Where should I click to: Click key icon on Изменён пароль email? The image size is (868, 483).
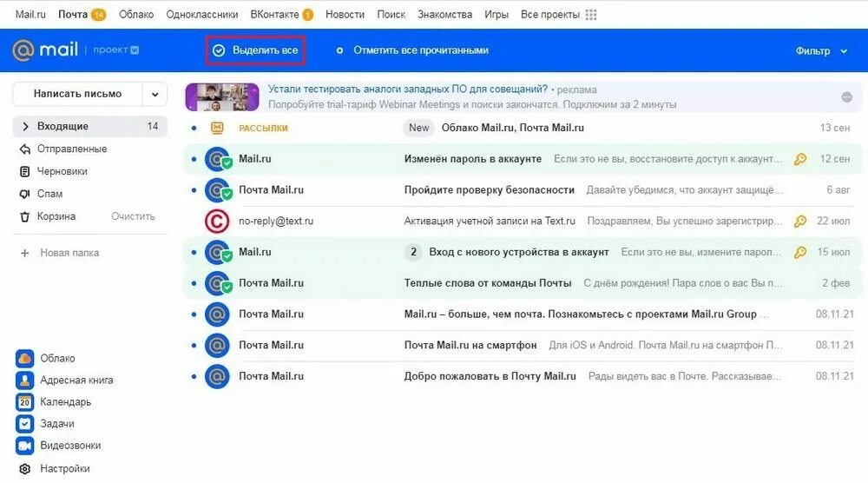[800, 160]
